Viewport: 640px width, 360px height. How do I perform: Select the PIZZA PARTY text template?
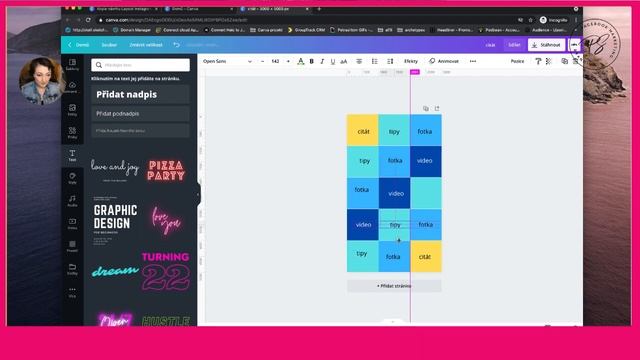pyautogui.click(x=166, y=170)
